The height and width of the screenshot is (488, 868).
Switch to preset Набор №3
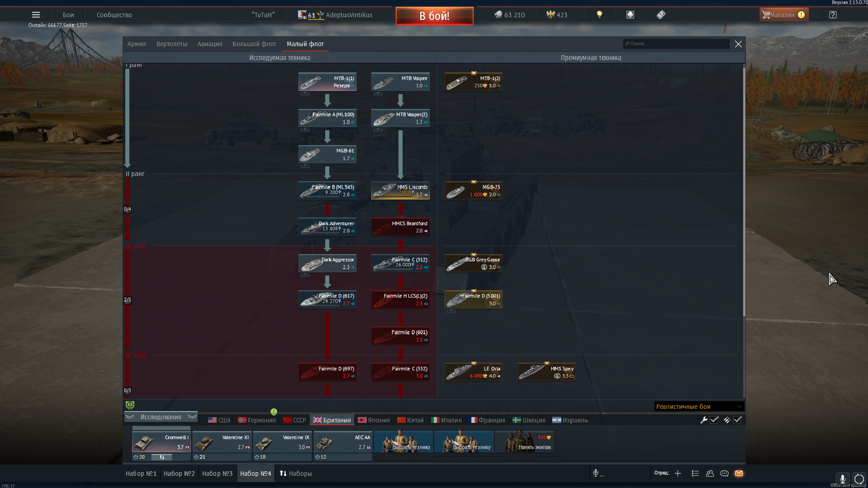(217, 474)
